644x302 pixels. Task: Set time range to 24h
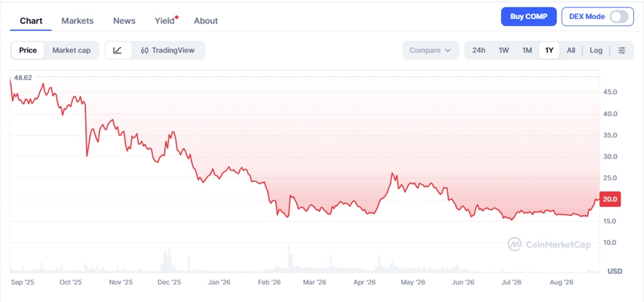click(478, 50)
